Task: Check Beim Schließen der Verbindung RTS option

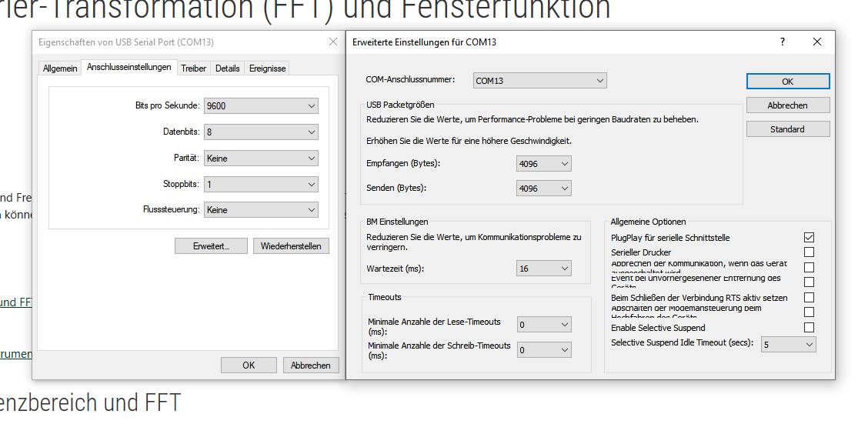Action: point(809,298)
